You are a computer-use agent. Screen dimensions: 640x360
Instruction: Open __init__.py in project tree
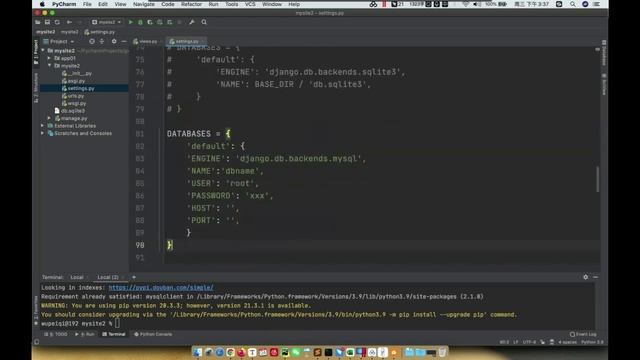tap(77, 73)
